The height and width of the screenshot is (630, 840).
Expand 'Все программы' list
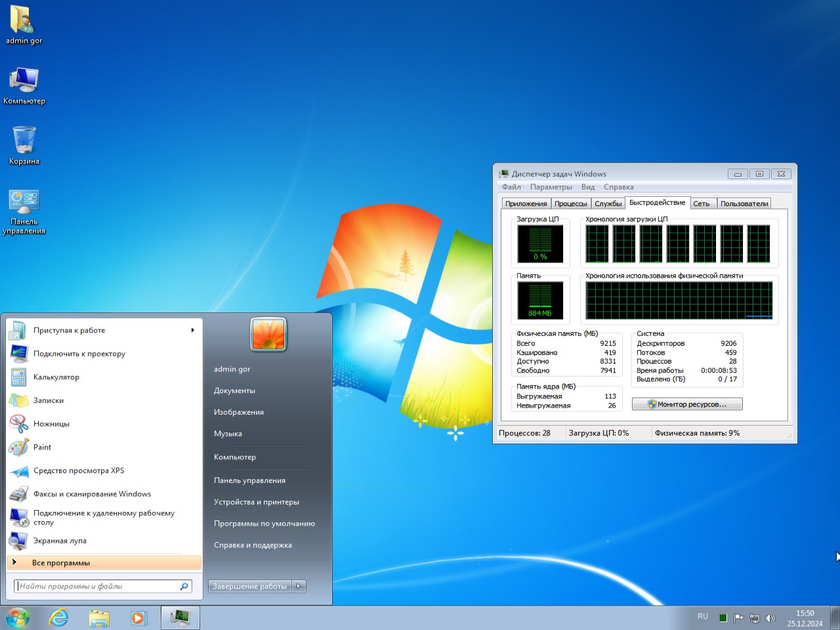(x=61, y=563)
